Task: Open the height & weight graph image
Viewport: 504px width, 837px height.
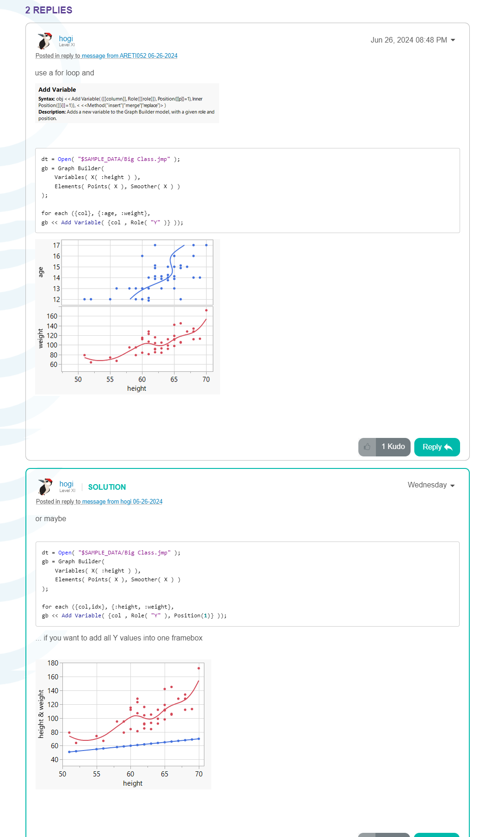Action: (123, 724)
